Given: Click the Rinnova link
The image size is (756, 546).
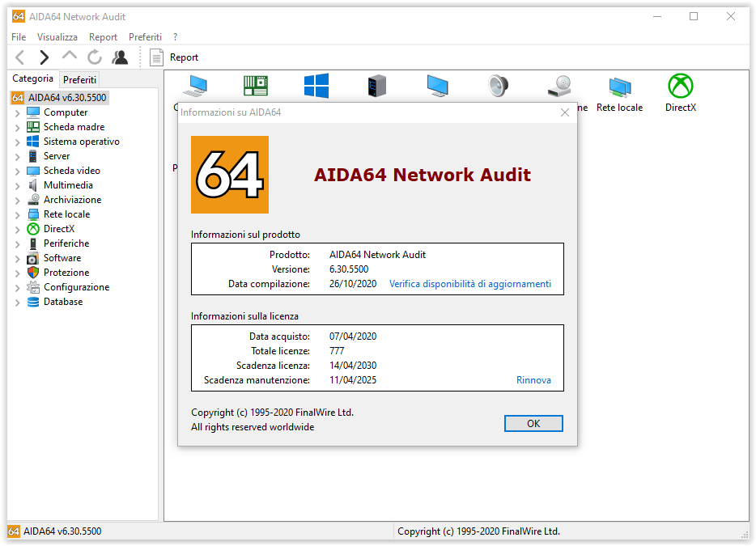Looking at the screenshot, I should pos(533,380).
